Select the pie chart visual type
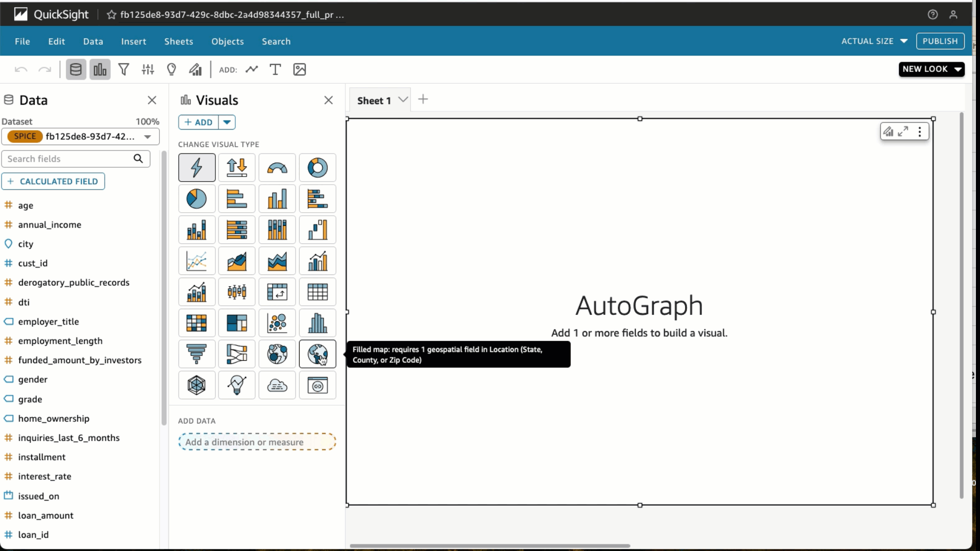 (197, 199)
